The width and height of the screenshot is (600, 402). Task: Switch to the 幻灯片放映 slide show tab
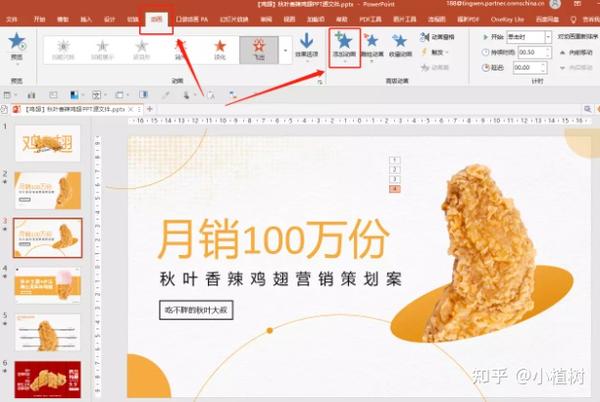(x=234, y=19)
